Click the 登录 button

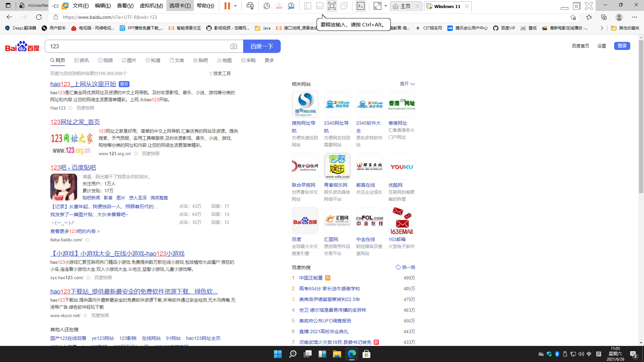622,46
